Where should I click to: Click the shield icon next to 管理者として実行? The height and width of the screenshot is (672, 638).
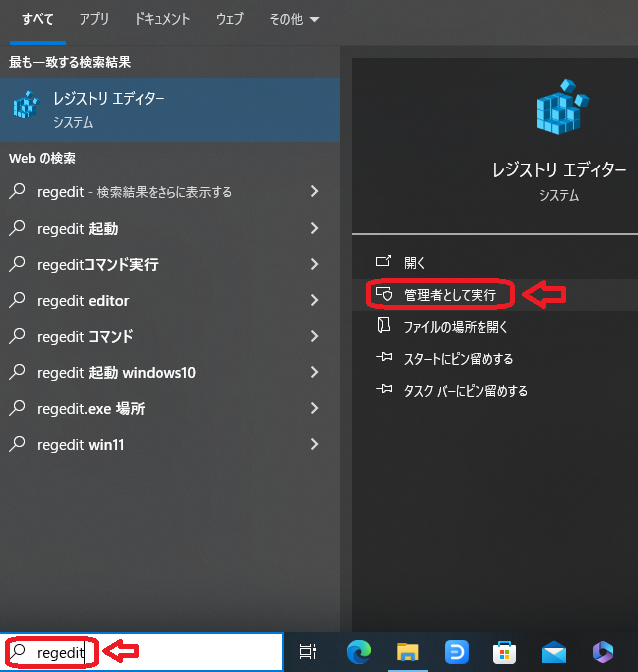[384, 294]
